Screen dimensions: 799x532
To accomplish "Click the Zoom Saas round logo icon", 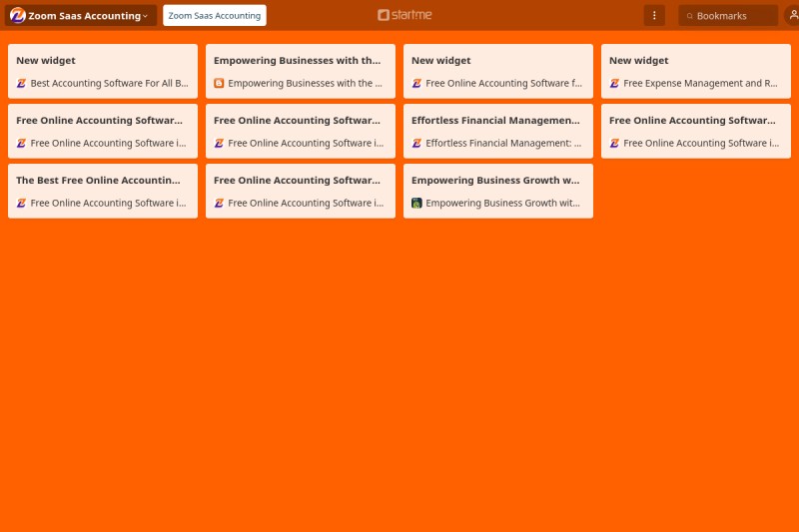I will pos(18,15).
